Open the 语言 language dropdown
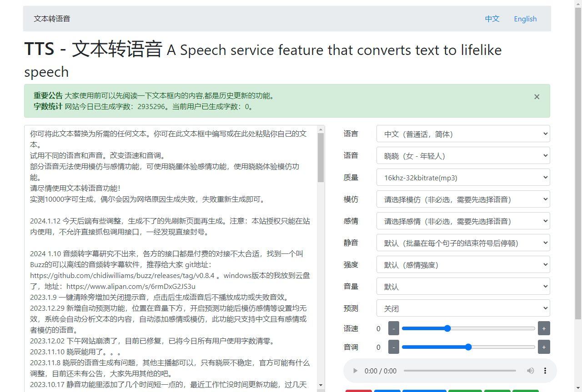This screenshot has width=582, height=392. (463, 134)
